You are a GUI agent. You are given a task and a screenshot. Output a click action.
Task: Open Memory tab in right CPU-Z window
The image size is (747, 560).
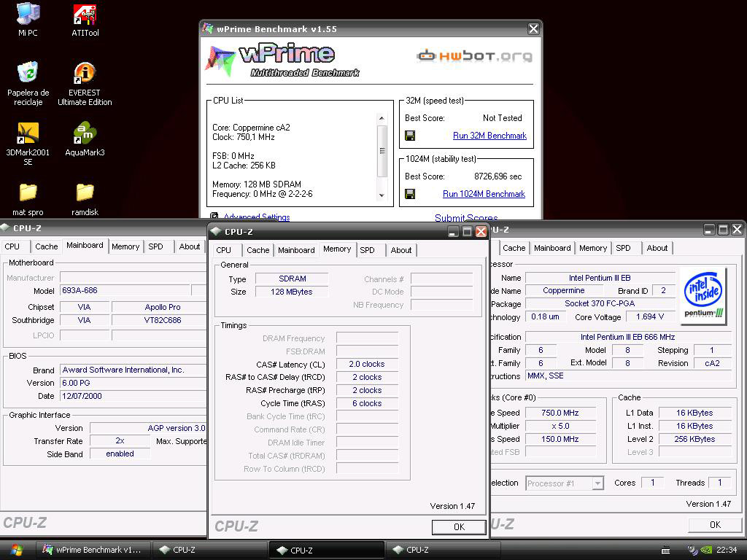(x=593, y=248)
